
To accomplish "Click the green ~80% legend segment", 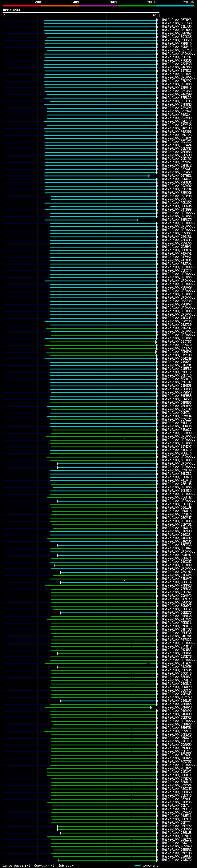I will click(x=136, y=6).
